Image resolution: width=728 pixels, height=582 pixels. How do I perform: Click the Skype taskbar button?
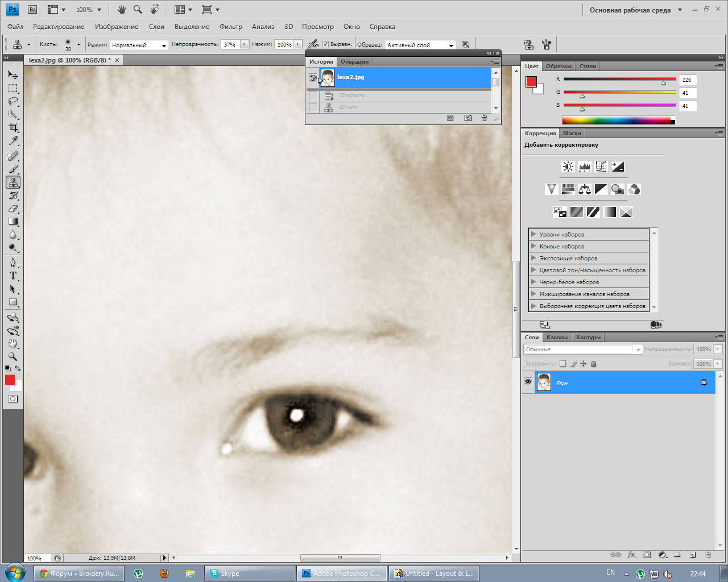click(x=250, y=573)
